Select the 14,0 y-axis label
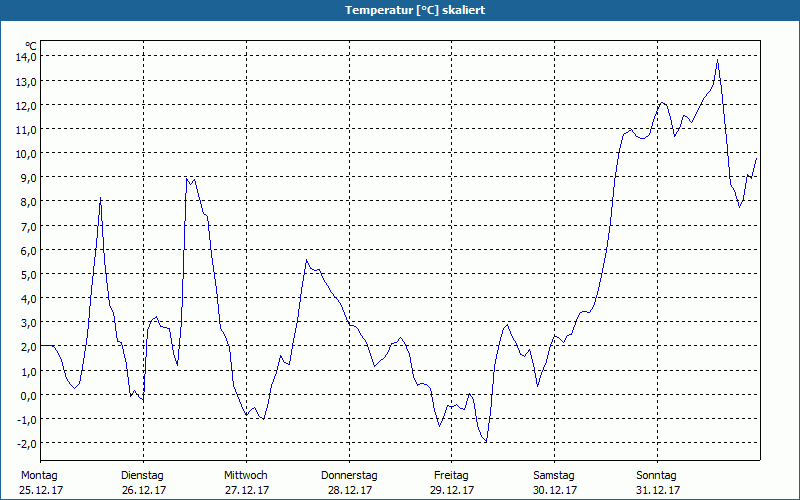 (x=26, y=57)
